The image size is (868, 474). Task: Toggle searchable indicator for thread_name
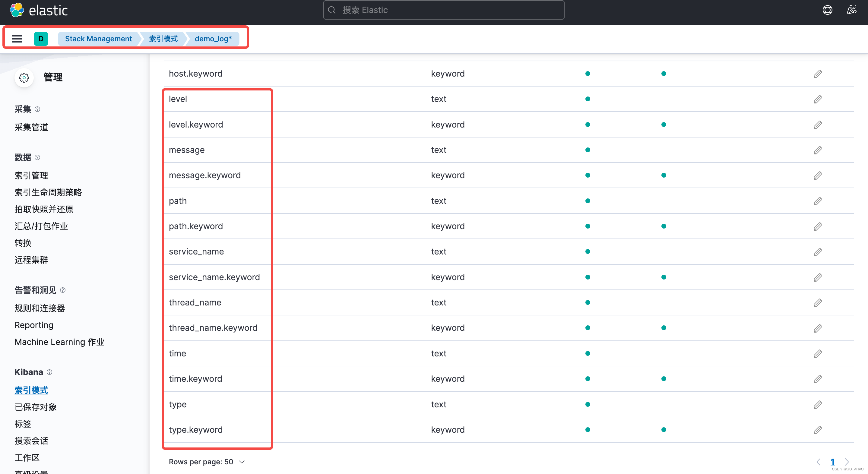[587, 302]
